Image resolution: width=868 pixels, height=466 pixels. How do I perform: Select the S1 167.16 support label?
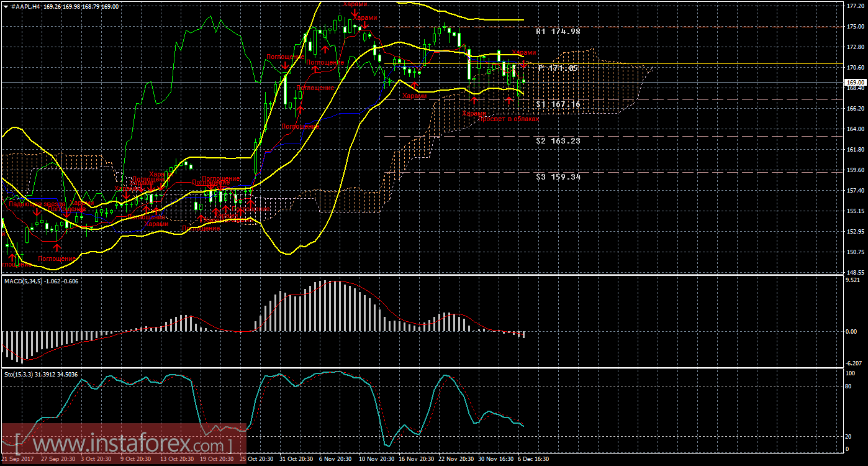(558, 105)
